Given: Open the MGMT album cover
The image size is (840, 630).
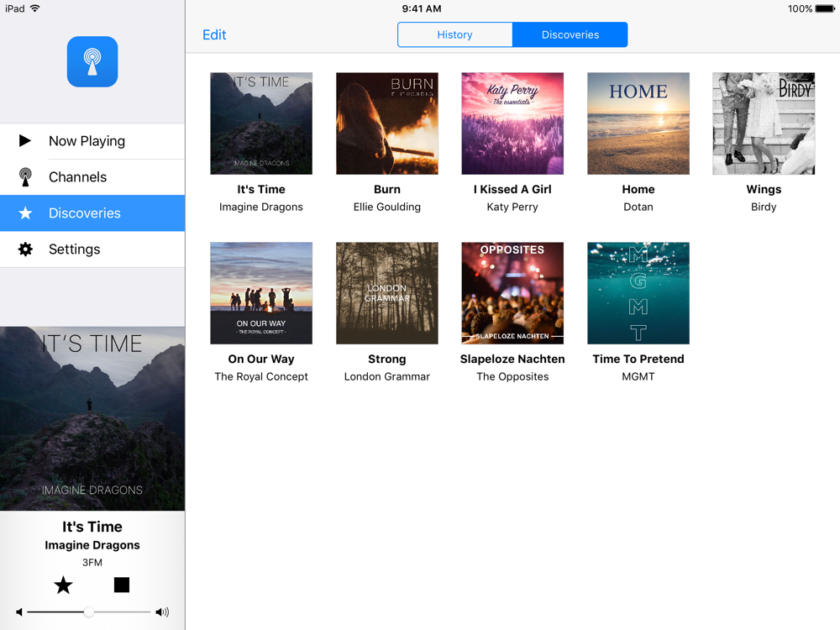Looking at the screenshot, I should coord(638,293).
